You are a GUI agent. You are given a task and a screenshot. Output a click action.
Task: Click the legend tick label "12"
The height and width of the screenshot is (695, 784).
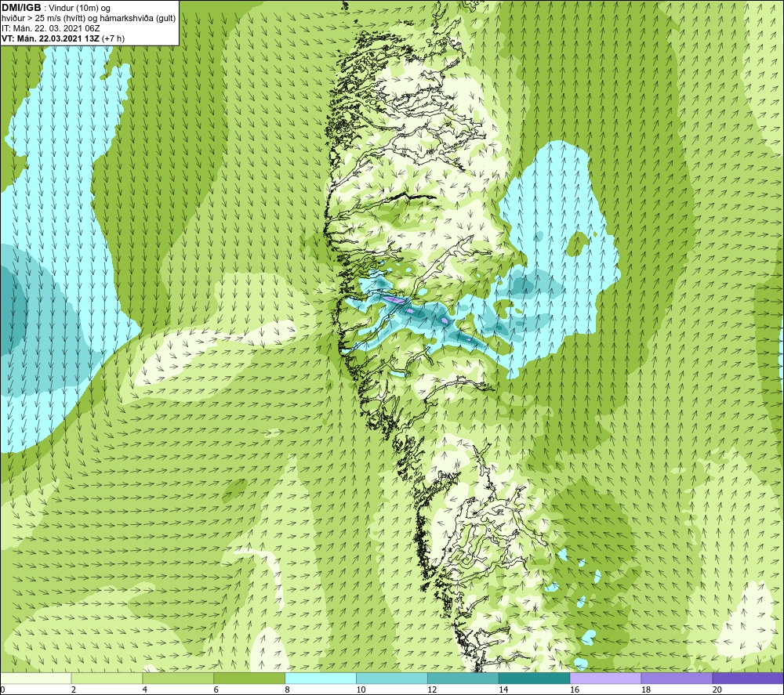pyautogui.click(x=432, y=690)
